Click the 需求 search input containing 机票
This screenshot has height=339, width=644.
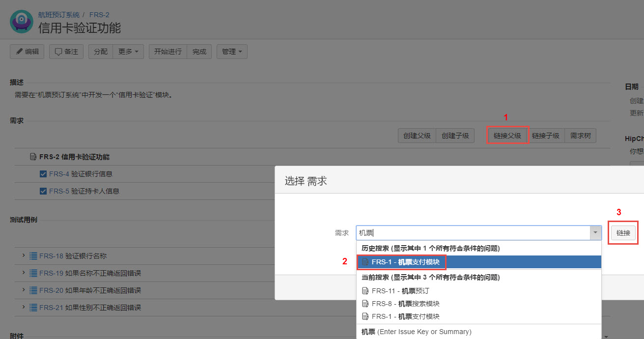[473, 233]
